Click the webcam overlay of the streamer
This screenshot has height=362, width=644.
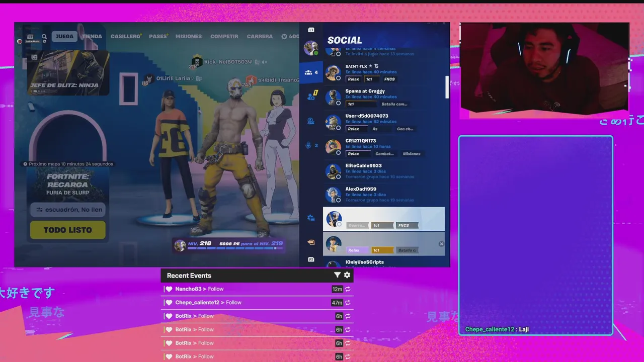point(544,68)
